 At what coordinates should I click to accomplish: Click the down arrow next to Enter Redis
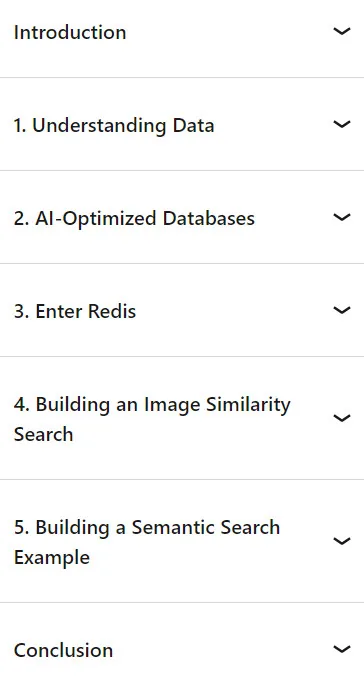(341, 310)
